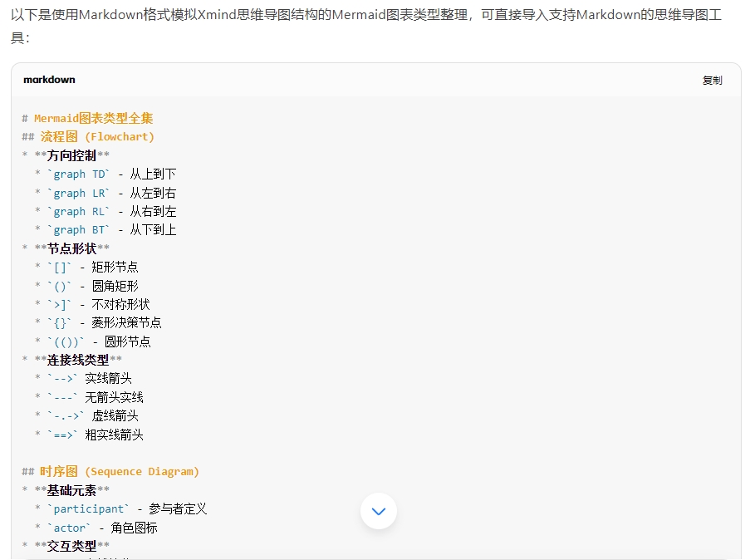Select the 矩形节点 line

pyautogui.click(x=86, y=267)
